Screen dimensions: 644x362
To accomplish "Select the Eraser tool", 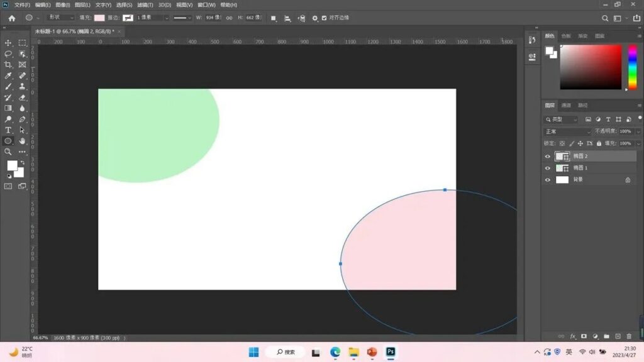I will coord(22,97).
